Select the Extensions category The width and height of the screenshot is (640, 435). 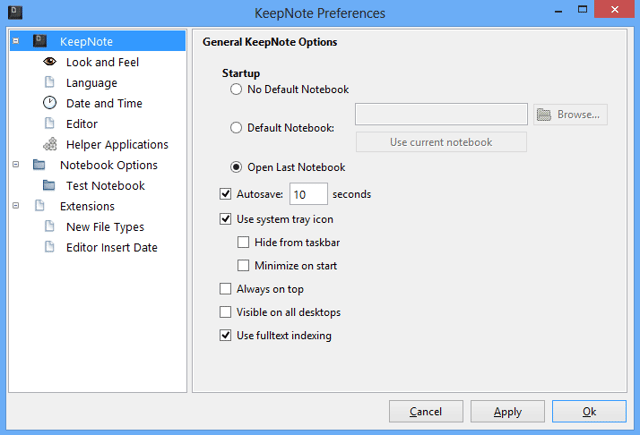click(x=87, y=206)
